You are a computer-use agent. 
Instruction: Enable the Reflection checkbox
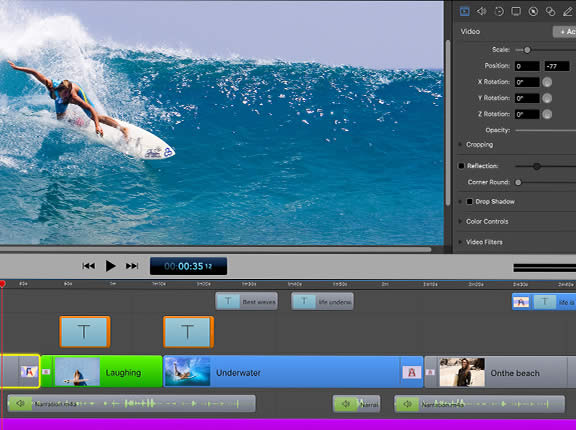tap(461, 166)
